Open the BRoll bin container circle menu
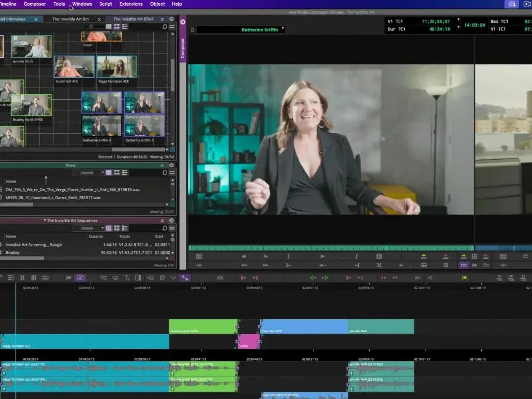The height and width of the screenshot is (399, 532). coord(172,19)
